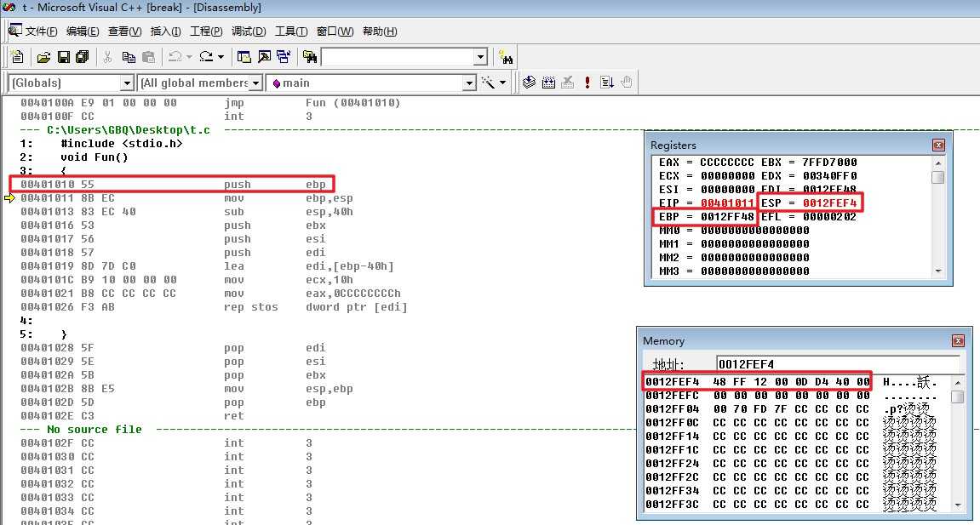Click the memory row at address 0012FEFC
Viewport: 980px width, 525px height.
point(791,395)
